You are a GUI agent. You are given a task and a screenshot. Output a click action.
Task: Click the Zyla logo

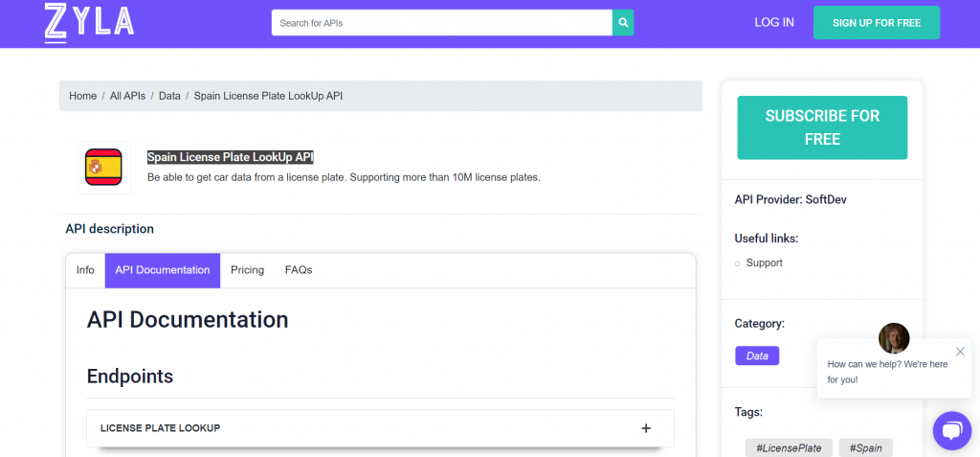pyautogui.click(x=89, y=23)
